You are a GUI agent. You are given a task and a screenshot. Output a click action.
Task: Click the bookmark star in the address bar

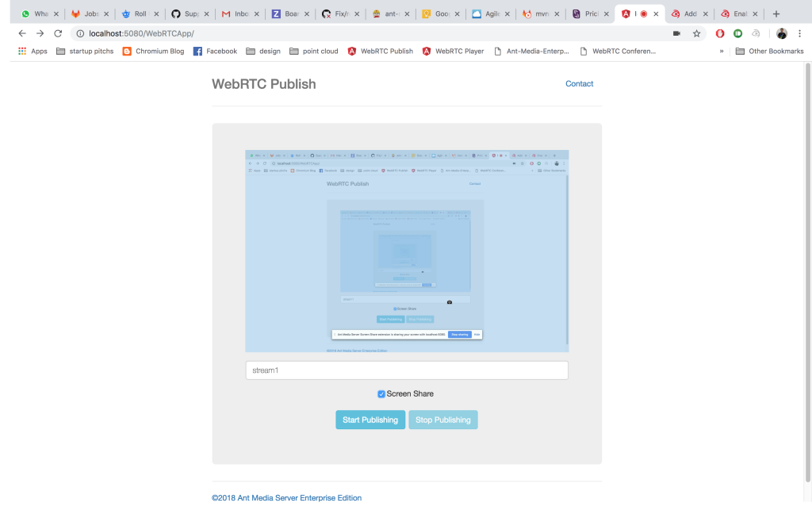tap(696, 33)
